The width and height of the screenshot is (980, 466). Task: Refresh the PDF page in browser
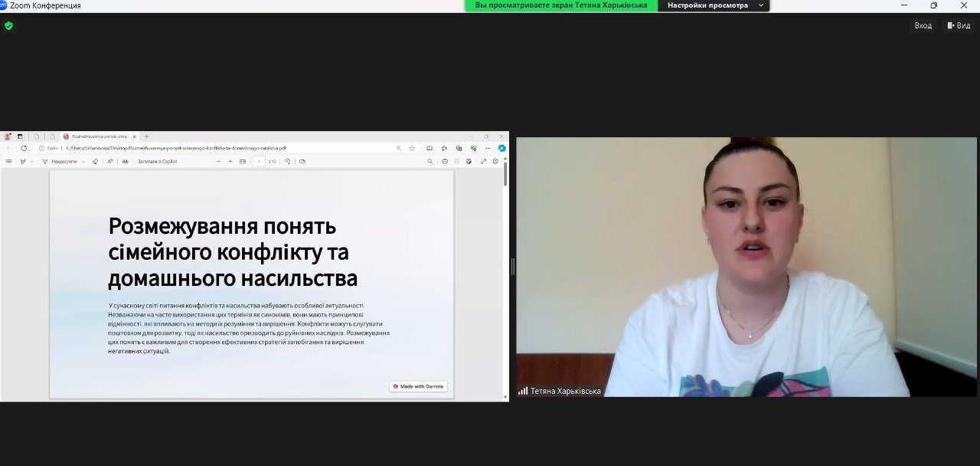pos(24,148)
